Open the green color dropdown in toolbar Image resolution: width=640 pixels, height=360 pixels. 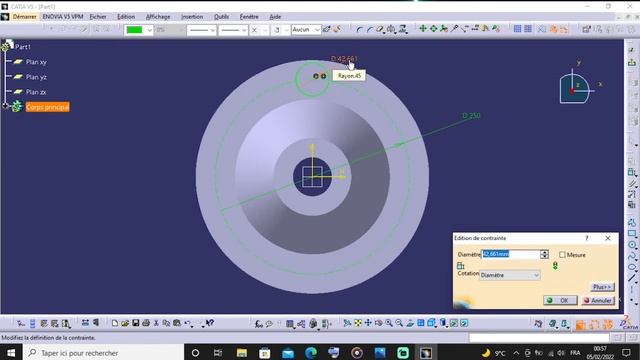139,30
